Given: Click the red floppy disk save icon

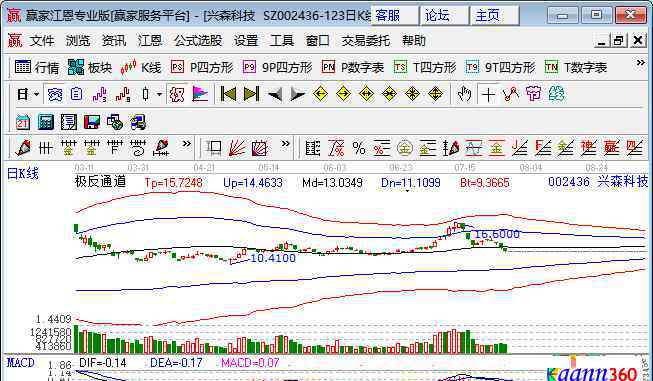Looking at the screenshot, I should (92, 122).
